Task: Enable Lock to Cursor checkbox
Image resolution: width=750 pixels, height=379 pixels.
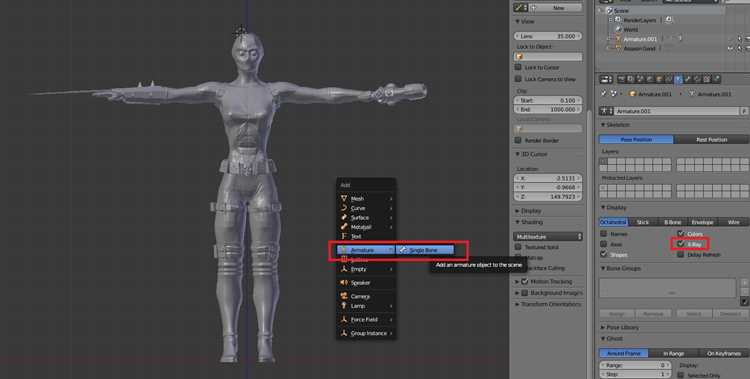Action: [518, 67]
